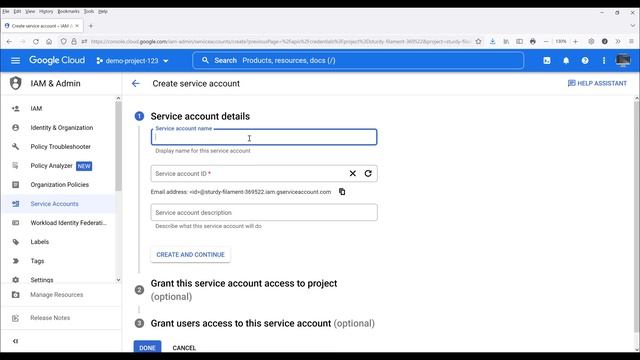The width and height of the screenshot is (640, 360).
Task: Click the Service account description field
Action: [x=264, y=212]
